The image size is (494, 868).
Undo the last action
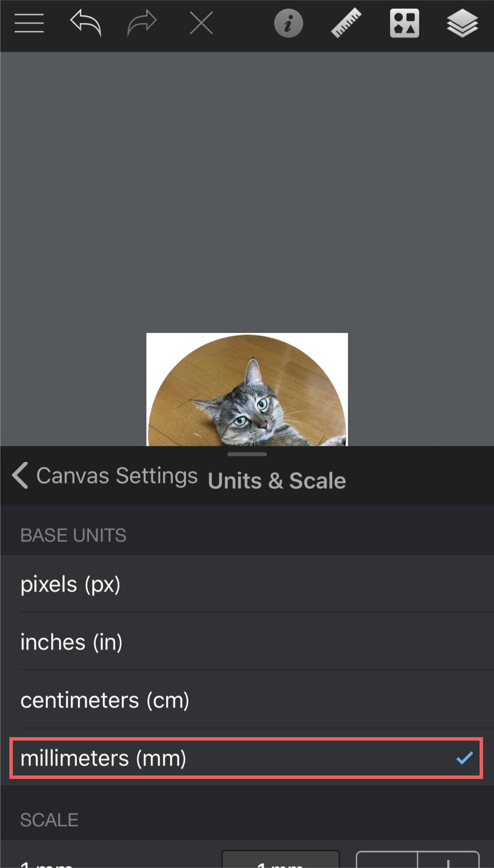pyautogui.click(x=86, y=23)
